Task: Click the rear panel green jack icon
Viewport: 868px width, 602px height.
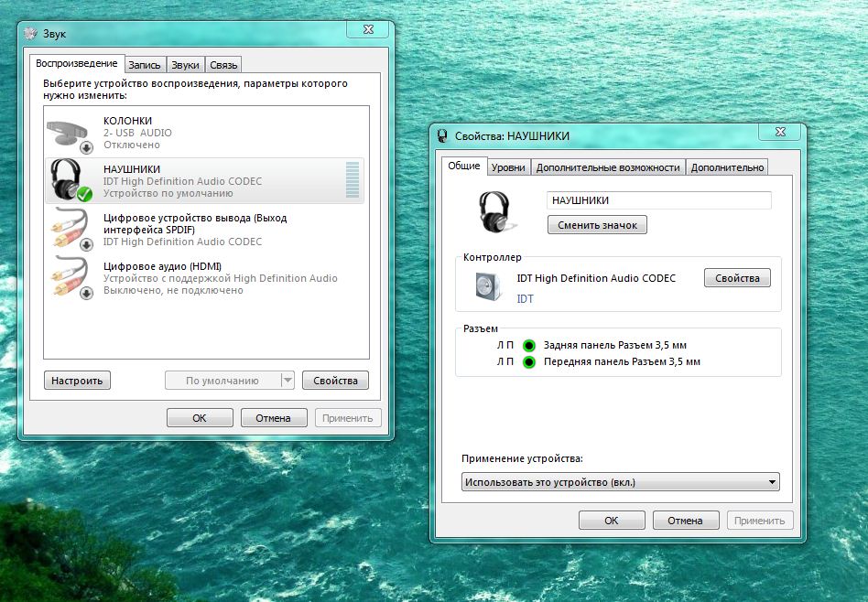Action: (x=528, y=346)
